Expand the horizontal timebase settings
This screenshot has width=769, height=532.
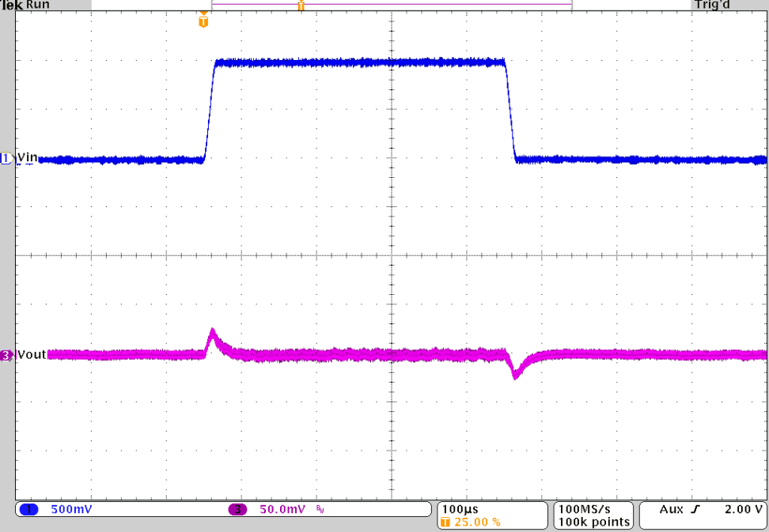pos(461,515)
